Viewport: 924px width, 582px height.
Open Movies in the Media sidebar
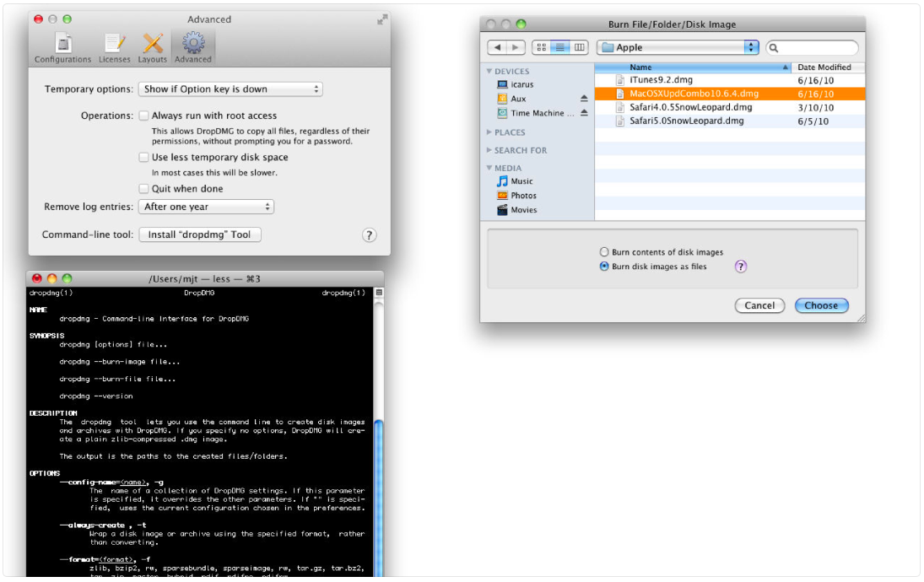pyautogui.click(x=516, y=210)
